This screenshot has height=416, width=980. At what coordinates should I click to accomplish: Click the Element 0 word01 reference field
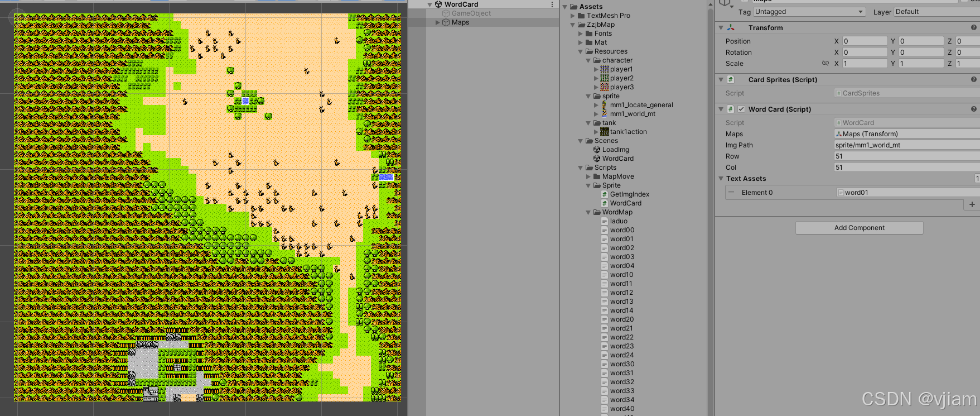point(908,193)
